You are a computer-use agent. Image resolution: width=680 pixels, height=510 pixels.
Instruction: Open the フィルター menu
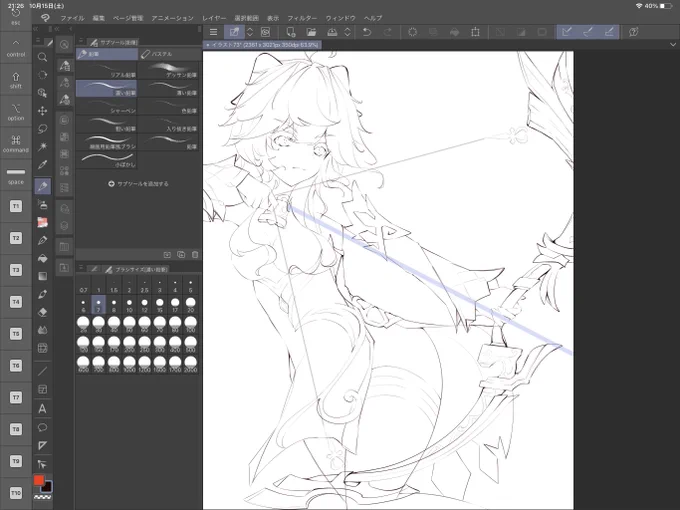click(302, 18)
